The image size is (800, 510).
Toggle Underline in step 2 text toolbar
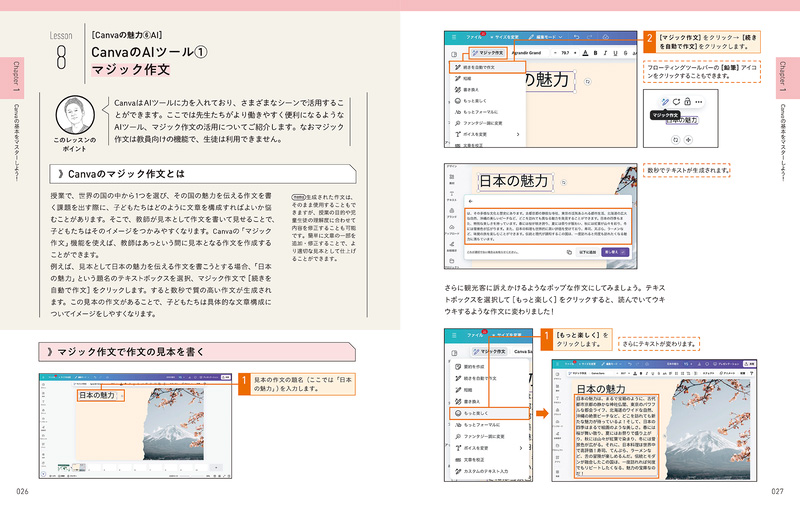point(615,53)
